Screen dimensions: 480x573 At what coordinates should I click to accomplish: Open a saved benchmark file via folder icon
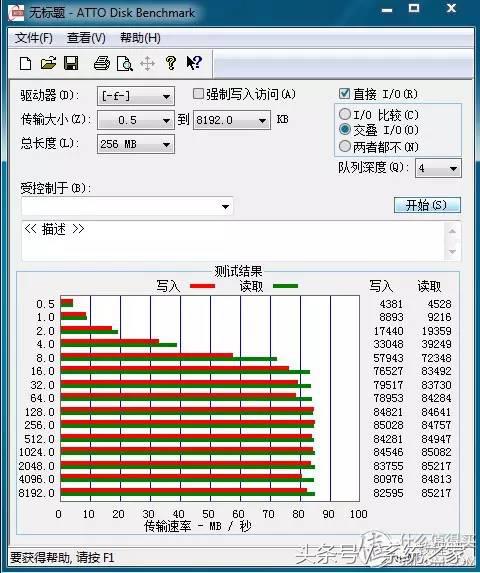pyautogui.click(x=48, y=63)
